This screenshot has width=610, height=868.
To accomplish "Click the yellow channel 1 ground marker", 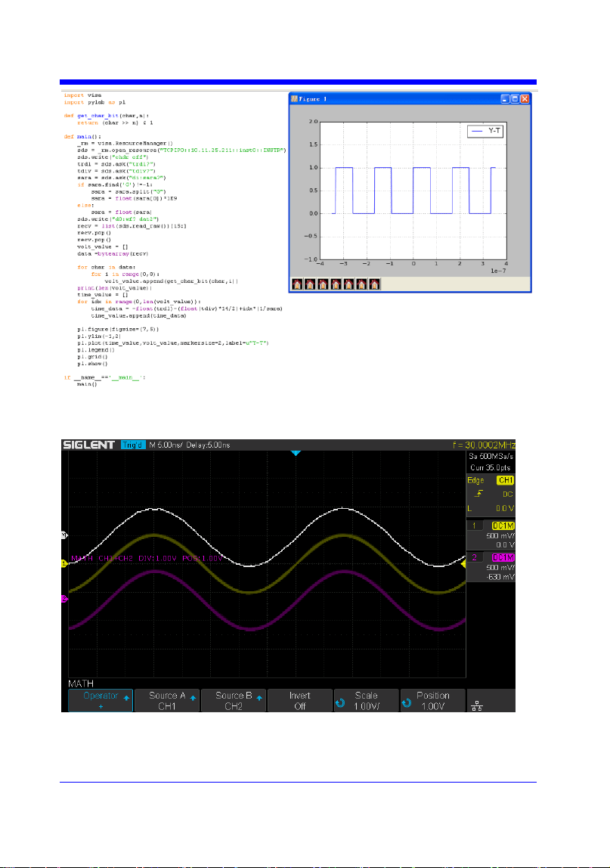I will point(64,563).
